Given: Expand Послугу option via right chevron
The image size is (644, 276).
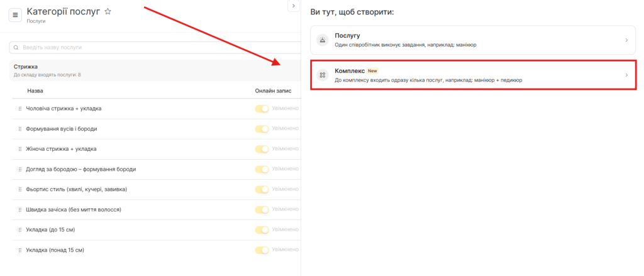Looking at the screenshot, I should 626,40.
